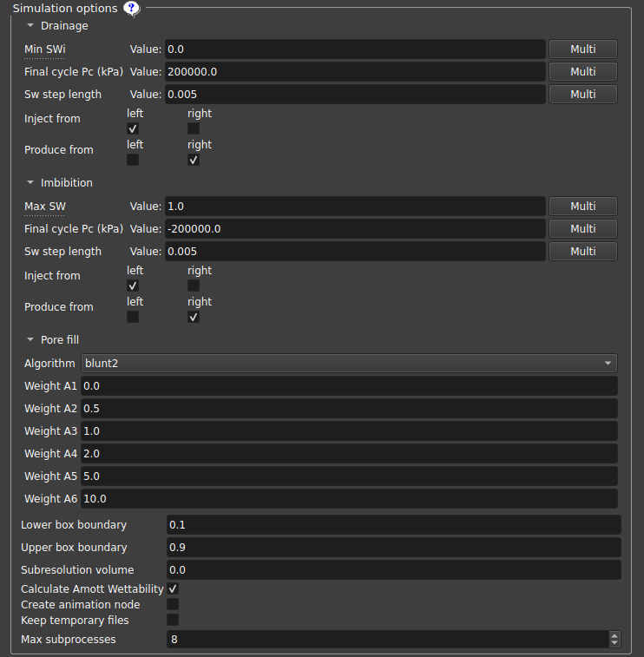Click Multi for Imbibition Final cycle Pc
Viewport: 644px width, 657px height.
582,229
